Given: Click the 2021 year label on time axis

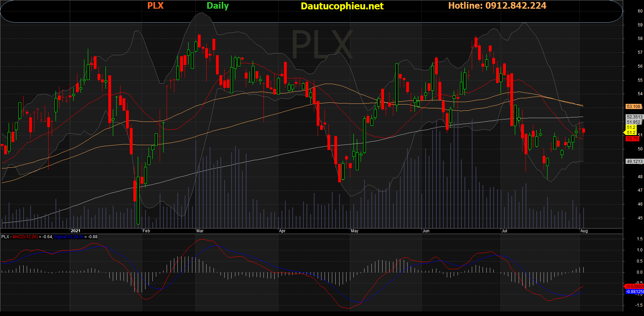Looking at the screenshot, I should click(75, 231).
